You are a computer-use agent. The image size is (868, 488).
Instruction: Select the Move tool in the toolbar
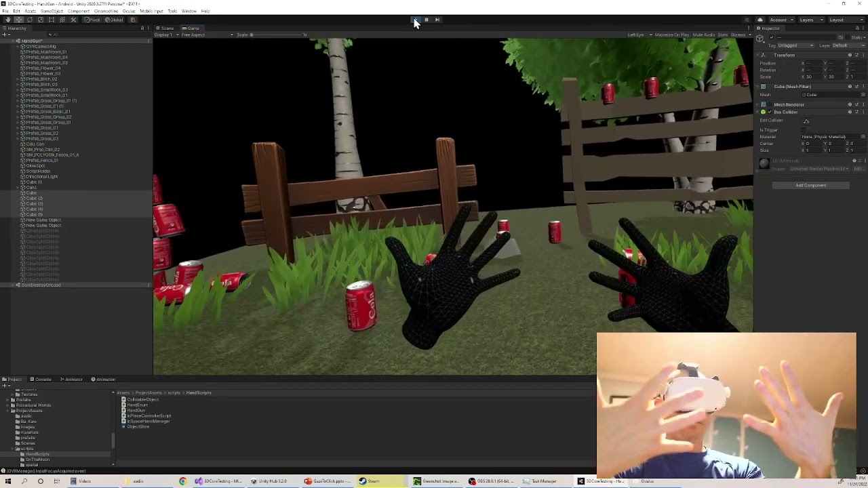pyautogui.click(x=18, y=20)
